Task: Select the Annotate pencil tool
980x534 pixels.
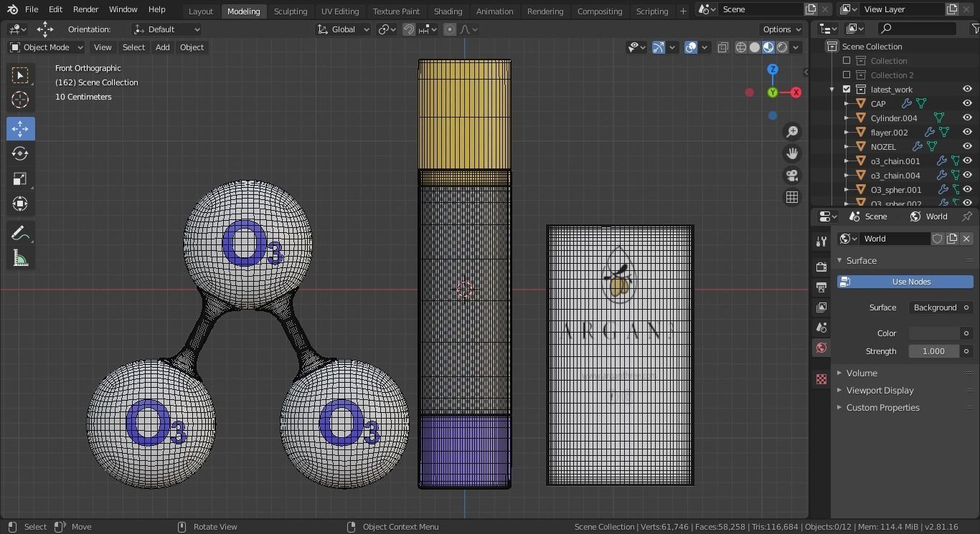Action: point(20,234)
